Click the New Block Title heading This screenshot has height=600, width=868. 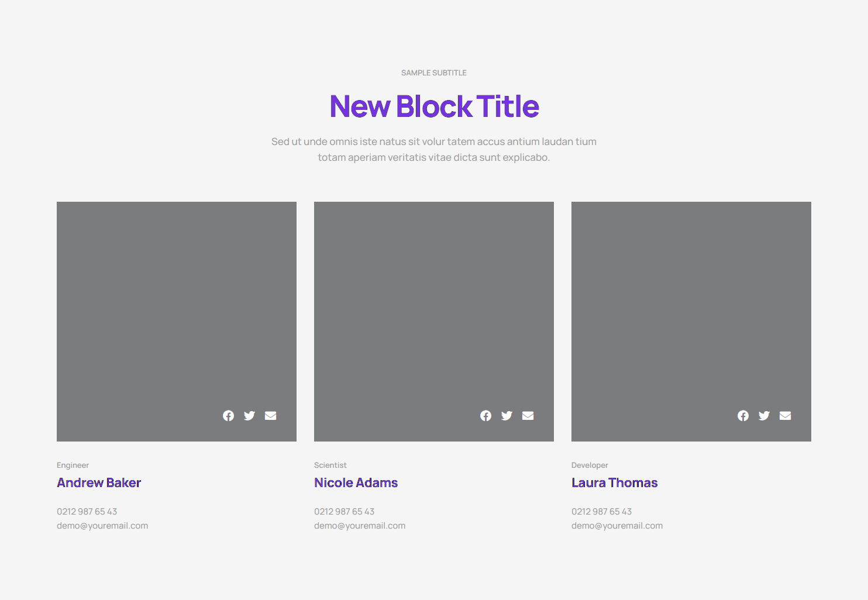[x=434, y=106]
